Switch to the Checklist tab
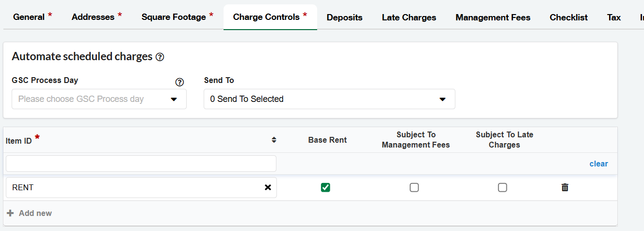Viewport: 644px width, 231px height. tap(569, 17)
